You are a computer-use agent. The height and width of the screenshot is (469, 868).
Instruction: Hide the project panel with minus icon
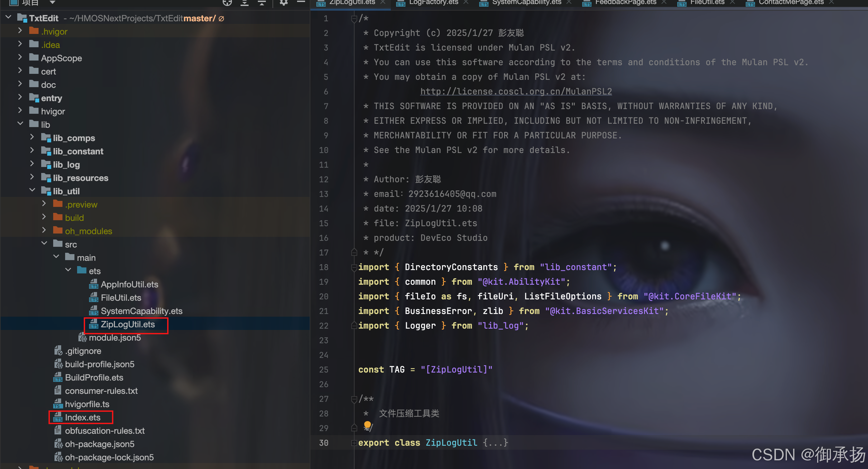301,2
